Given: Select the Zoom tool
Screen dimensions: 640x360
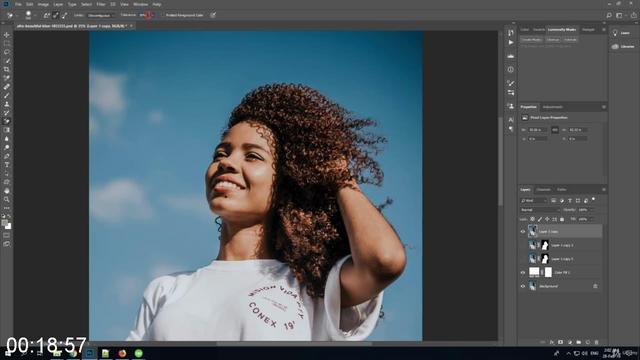Looking at the screenshot, I should tap(7, 199).
